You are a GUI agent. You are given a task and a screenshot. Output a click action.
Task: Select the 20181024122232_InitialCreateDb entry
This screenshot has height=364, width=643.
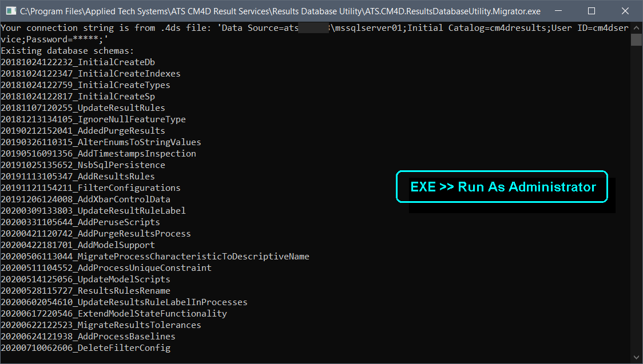78,62
